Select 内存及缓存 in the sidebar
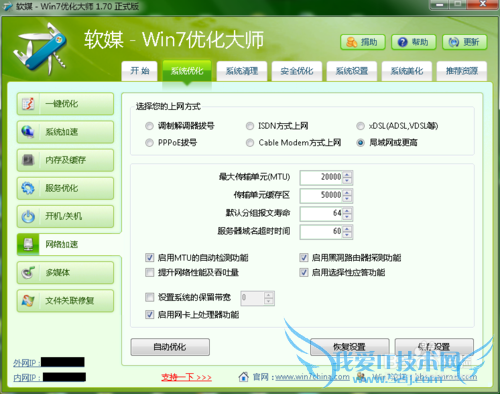Viewport: 500px width, 394px height. (65, 160)
